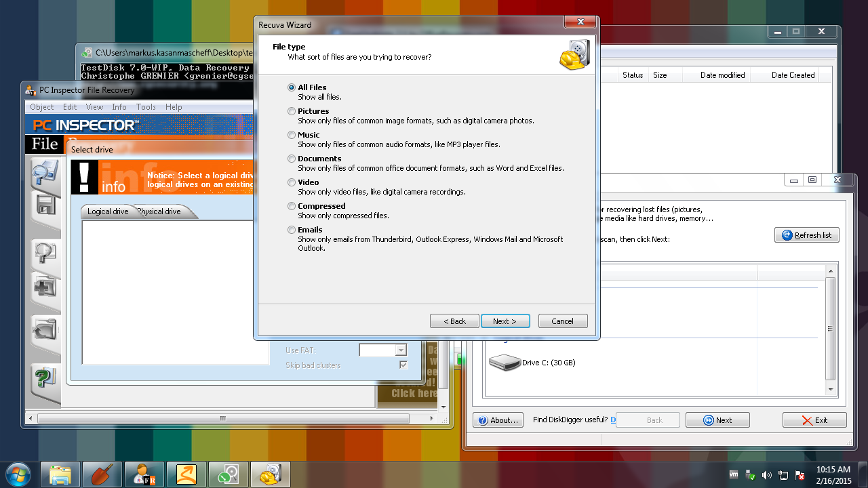This screenshot has height=488, width=868.
Task: Select the Pictures file type option
Action: tap(292, 111)
